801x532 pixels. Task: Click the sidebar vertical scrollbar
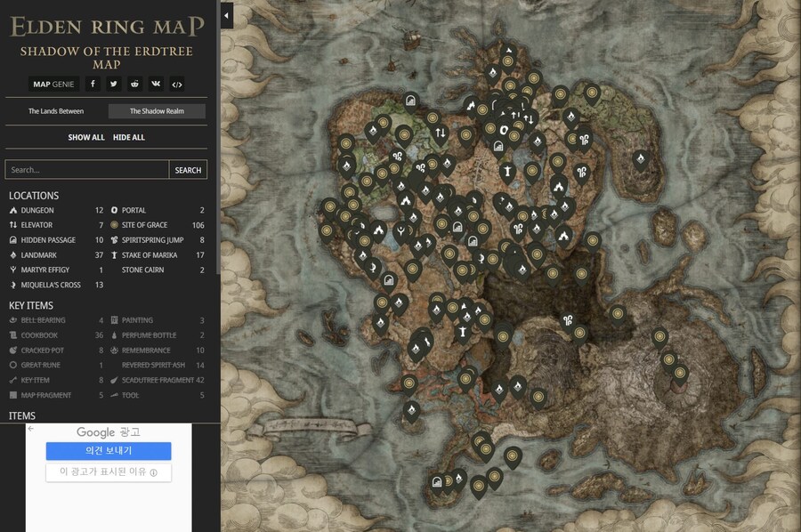point(219,138)
